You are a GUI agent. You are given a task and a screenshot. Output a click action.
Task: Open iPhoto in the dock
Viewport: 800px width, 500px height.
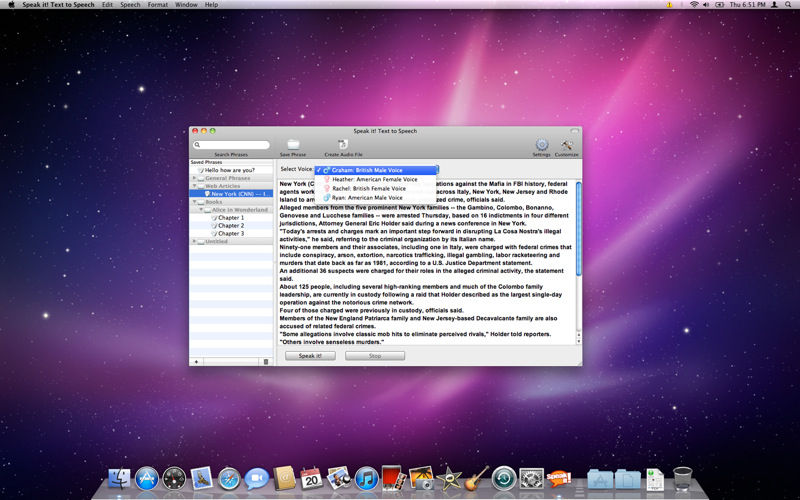coord(421,479)
